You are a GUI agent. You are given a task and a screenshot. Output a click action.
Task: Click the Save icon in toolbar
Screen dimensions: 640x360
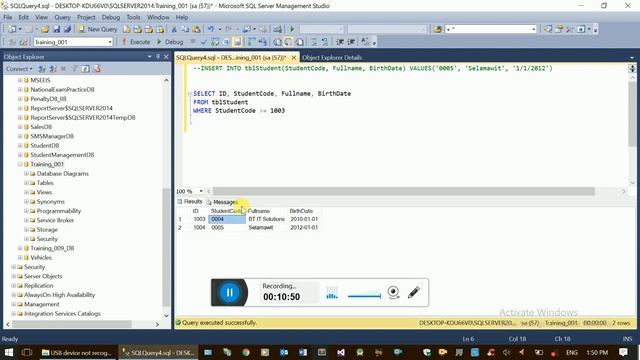click(56, 29)
